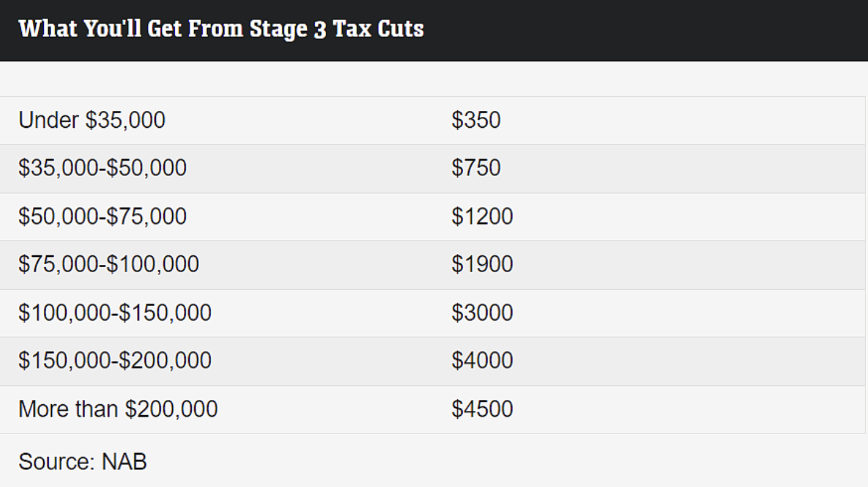Select the '$100,000-$150,000' income bracket

click(x=115, y=312)
